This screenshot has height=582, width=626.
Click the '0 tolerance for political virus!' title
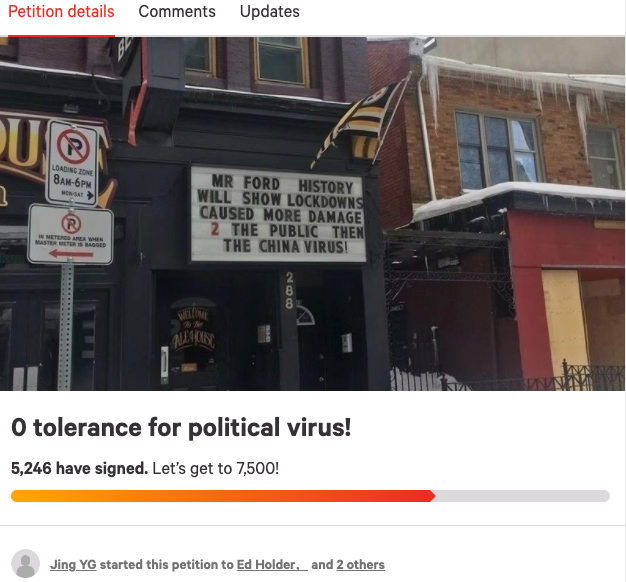[181, 428]
